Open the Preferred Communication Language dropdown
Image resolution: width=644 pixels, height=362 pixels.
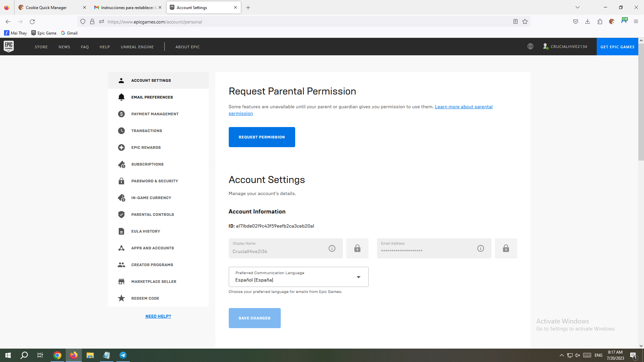pos(299,277)
